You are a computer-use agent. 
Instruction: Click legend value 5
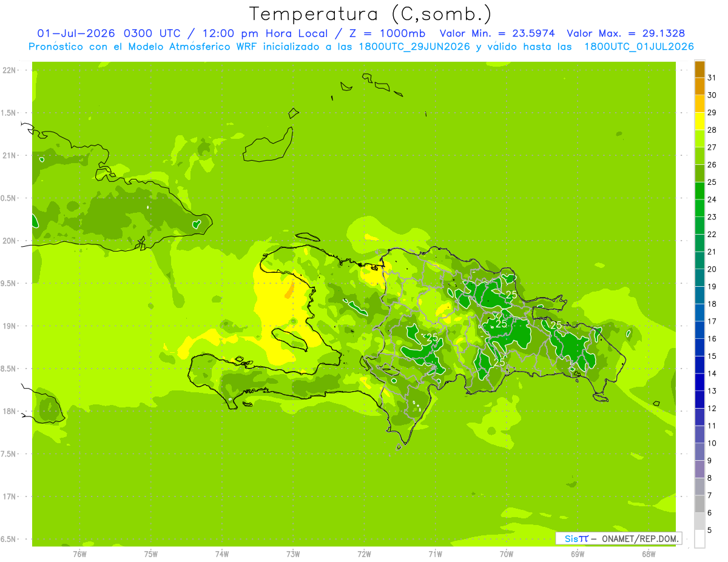pos(710,530)
